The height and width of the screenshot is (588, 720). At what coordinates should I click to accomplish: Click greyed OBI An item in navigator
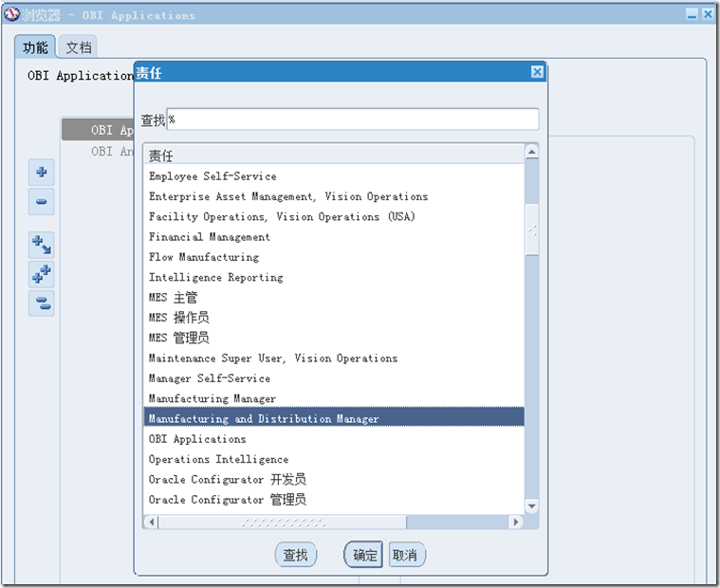112,151
